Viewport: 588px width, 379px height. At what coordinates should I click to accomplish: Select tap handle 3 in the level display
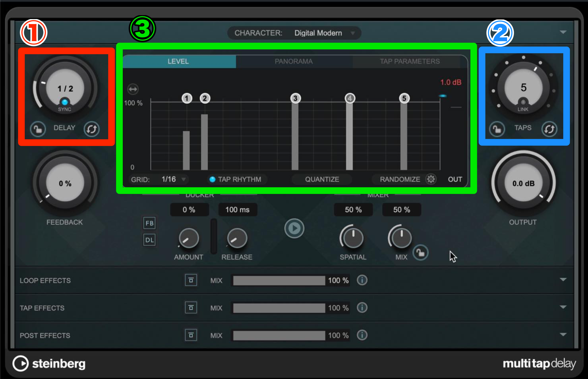point(295,99)
